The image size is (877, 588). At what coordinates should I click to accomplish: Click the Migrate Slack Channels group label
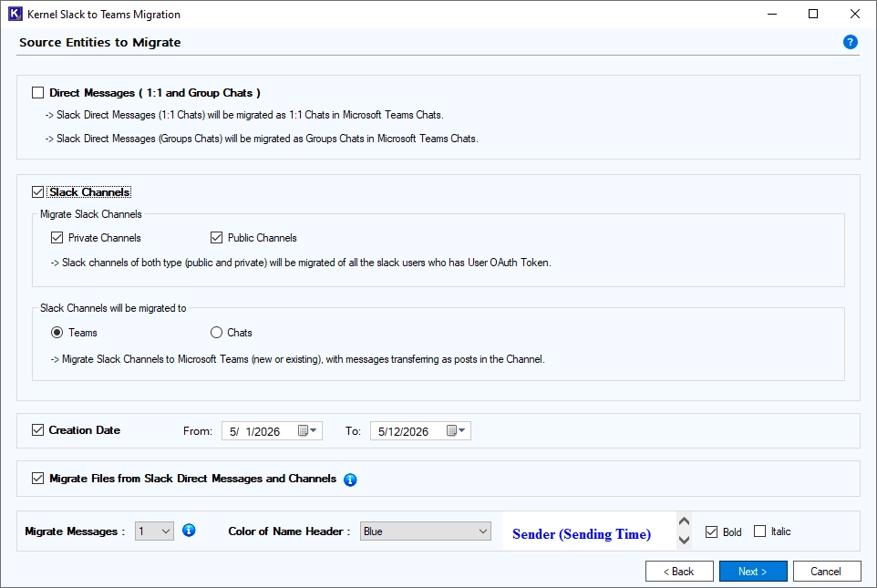[x=91, y=214]
